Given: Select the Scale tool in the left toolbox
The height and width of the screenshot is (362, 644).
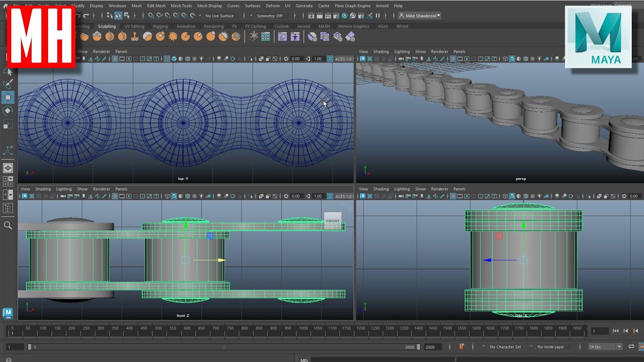Looking at the screenshot, I should (x=8, y=124).
